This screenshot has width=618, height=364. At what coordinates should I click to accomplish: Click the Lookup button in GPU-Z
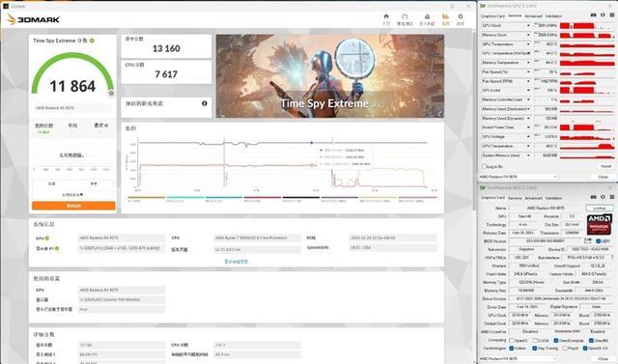(600, 208)
